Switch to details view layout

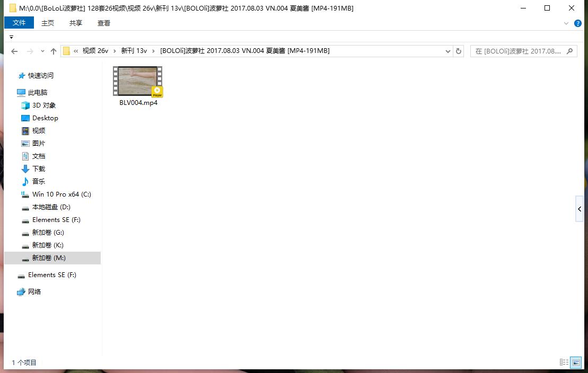click(x=564, y=363)
